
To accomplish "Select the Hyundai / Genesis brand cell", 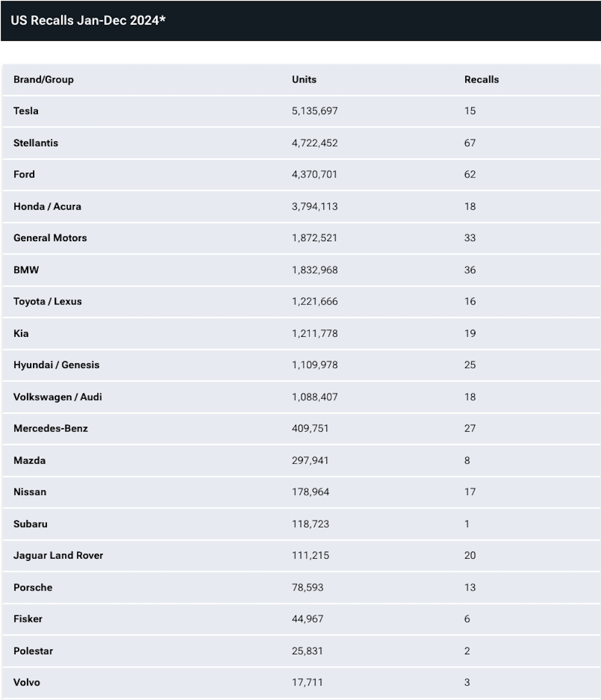I will pyautogui.click(x=56, y=365).
